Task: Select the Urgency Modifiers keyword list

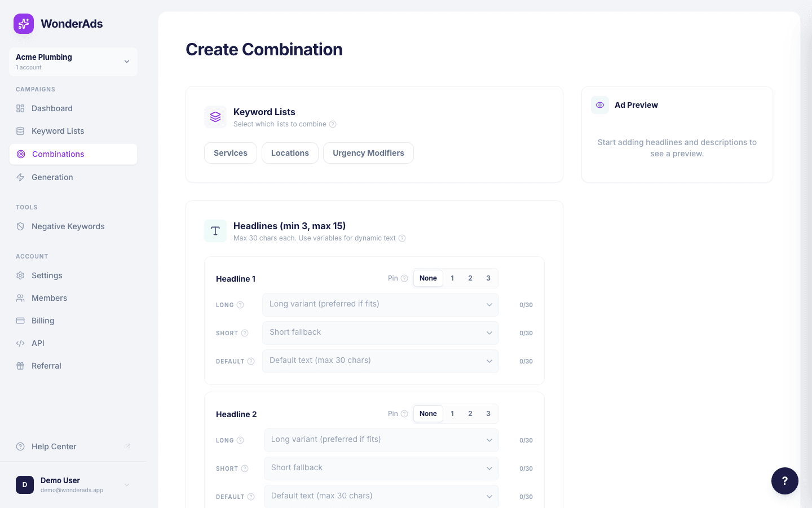Action: click(x=368, y=153)
